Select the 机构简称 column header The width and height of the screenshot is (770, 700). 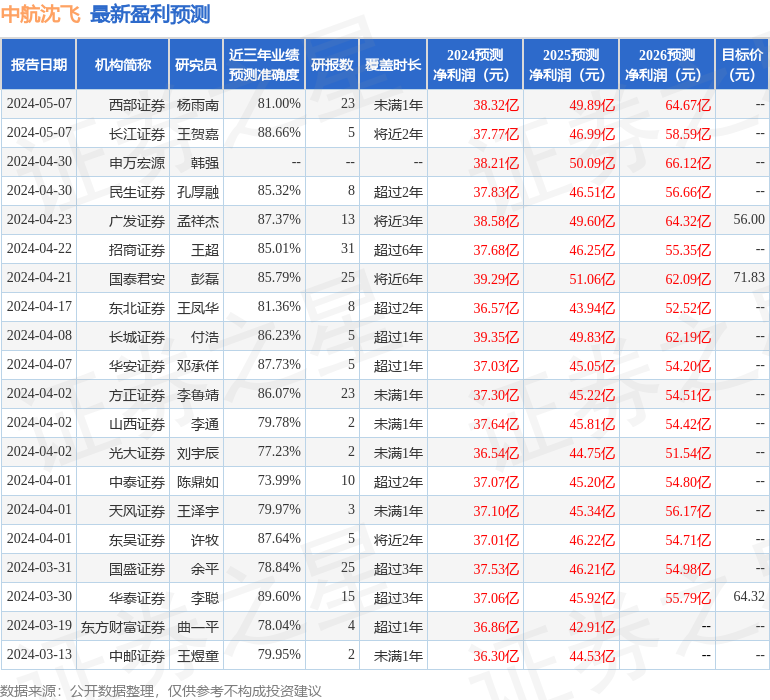click(x=123, y=65)
